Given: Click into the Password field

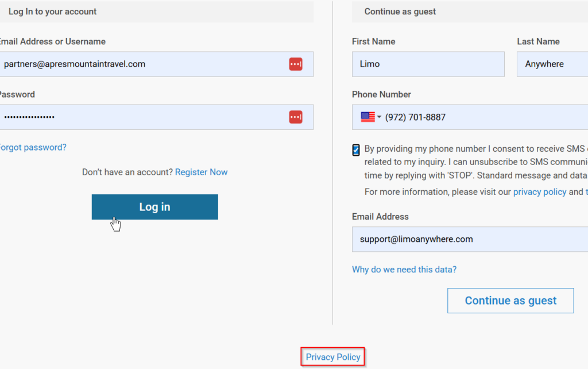Looking at the screenshot, I should (x=144, y=117).
